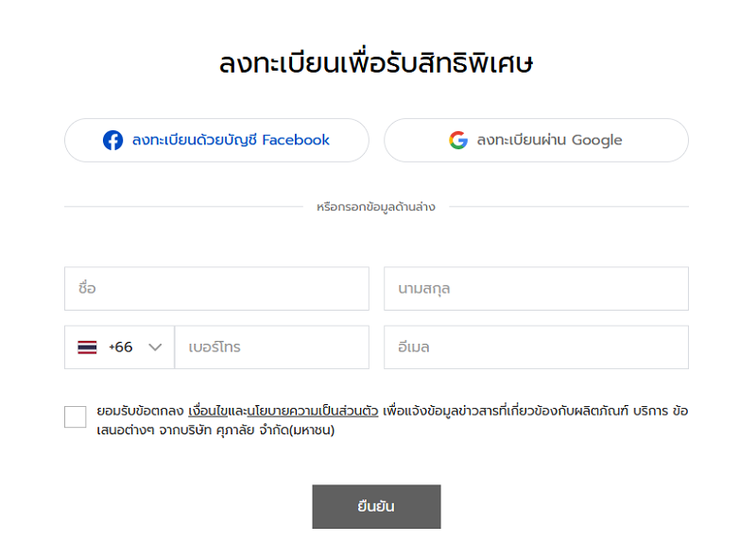Click the Facebook logo icon
This screenshot has height=559, width=756.
(112, 141)
